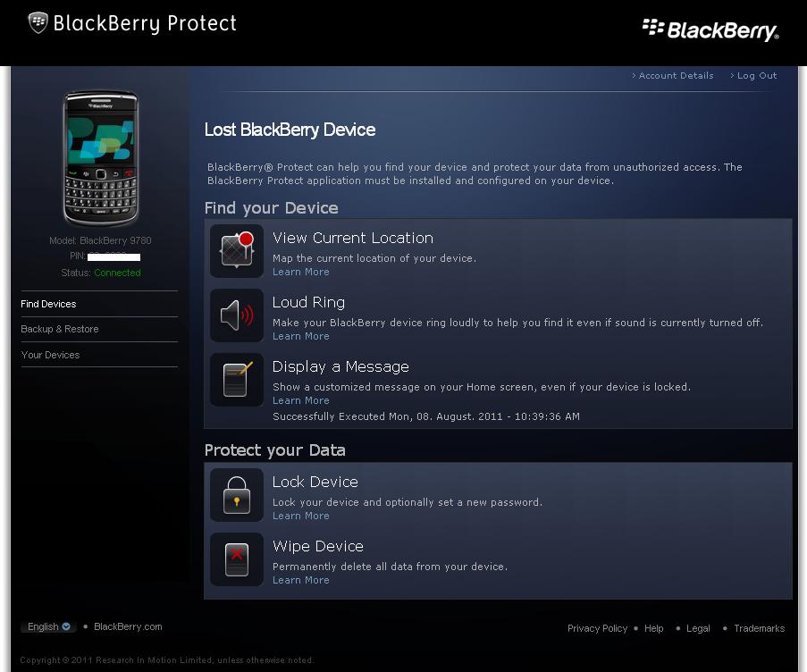Click the BlackBerry brand logo at top right
Viewport: 807px width, 672px height.
click(710, 29)
